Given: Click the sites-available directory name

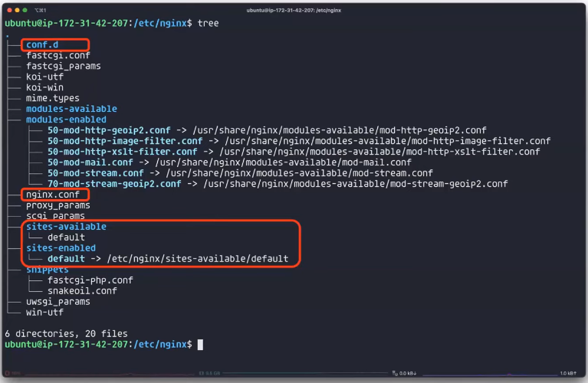Looking at the screenshot, I should 66,227.
